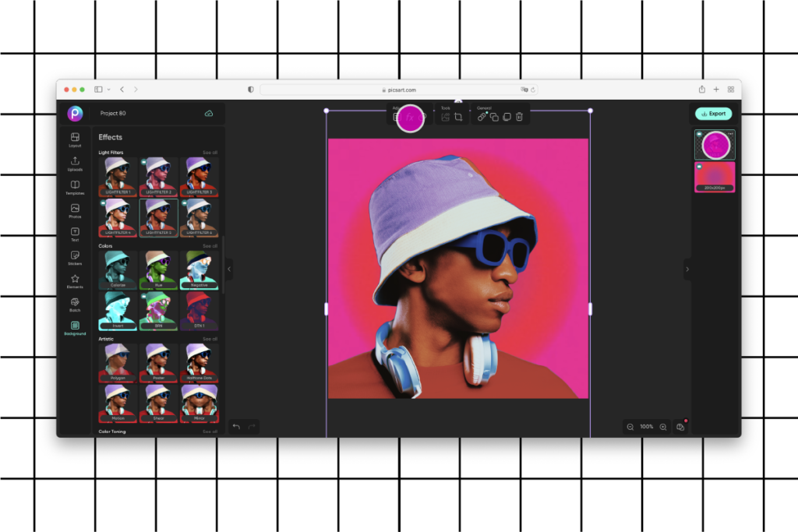
Task: Expand the Artistic effects with See all
Action: pos(210,338)
